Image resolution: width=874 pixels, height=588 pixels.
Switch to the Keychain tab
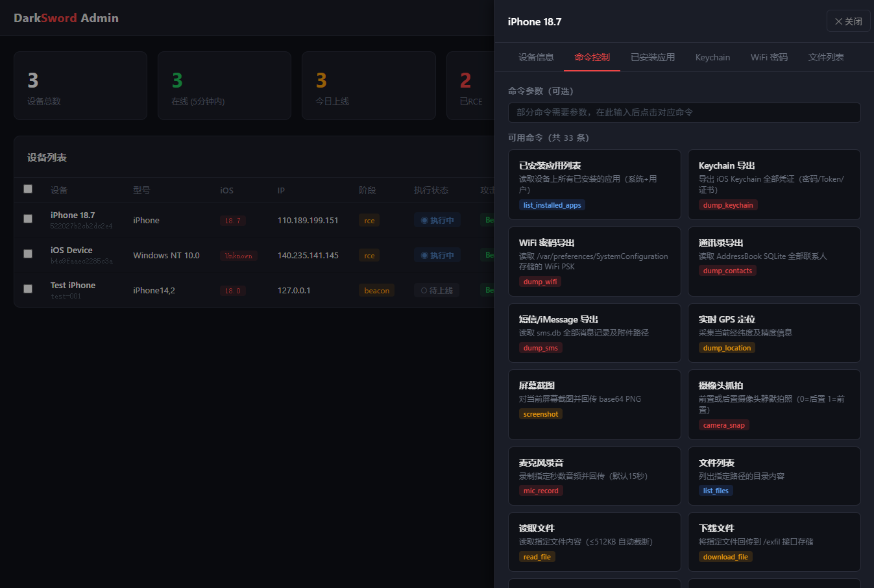pos(712,57)
